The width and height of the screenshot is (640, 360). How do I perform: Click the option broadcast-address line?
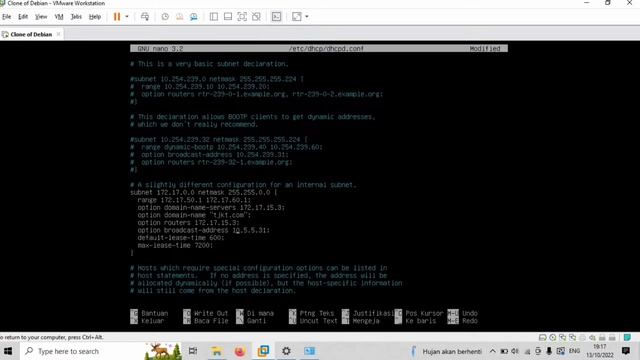(x=203, y=230)
